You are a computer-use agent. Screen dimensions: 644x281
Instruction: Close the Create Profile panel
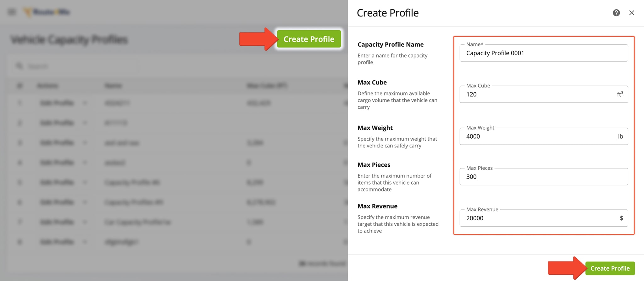[x=631, y=13]
